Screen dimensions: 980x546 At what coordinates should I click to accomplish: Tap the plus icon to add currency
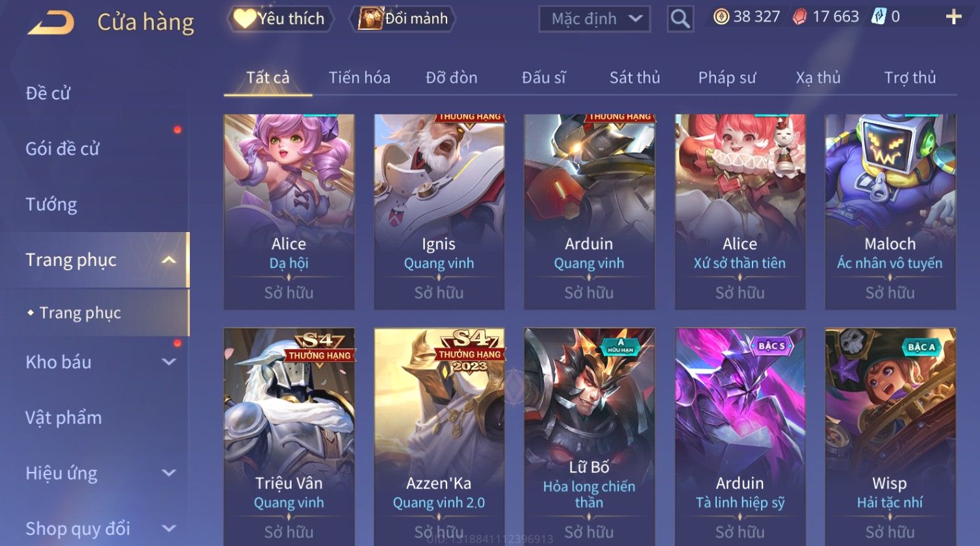953,18
